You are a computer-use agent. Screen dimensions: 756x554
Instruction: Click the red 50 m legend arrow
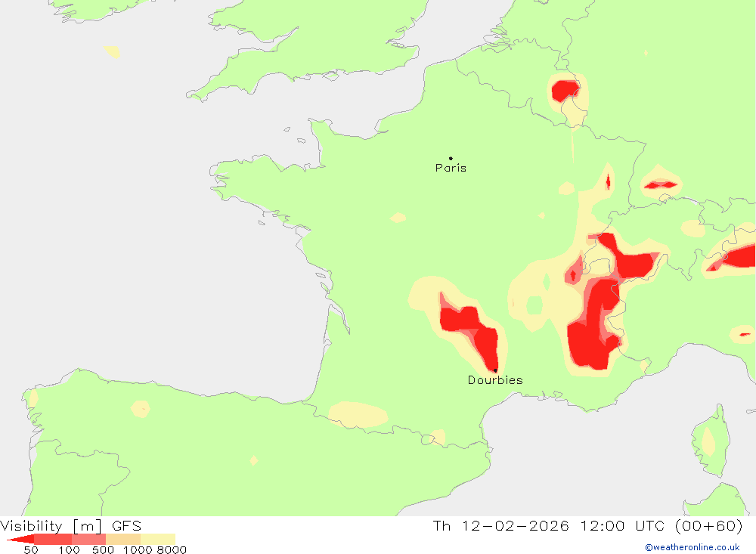20,539
